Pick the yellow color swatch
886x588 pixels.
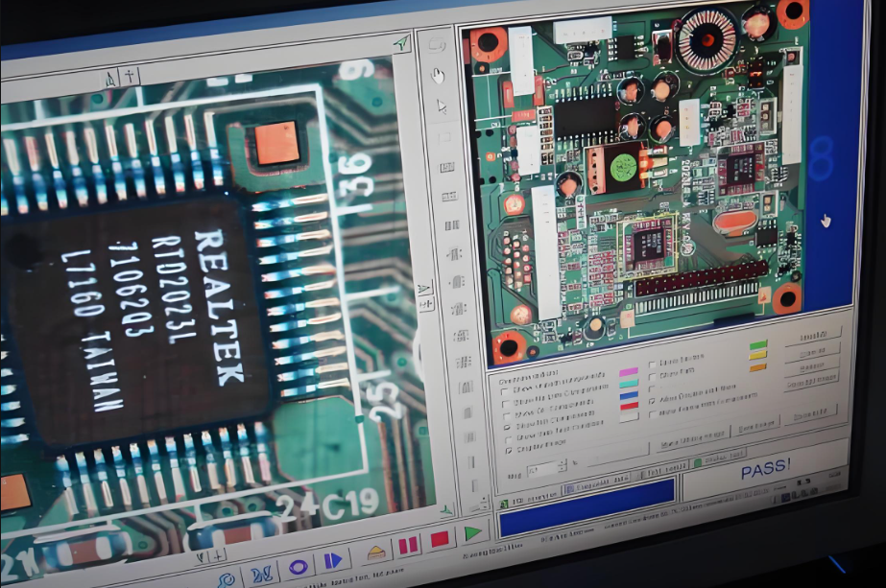coord(758,356)
